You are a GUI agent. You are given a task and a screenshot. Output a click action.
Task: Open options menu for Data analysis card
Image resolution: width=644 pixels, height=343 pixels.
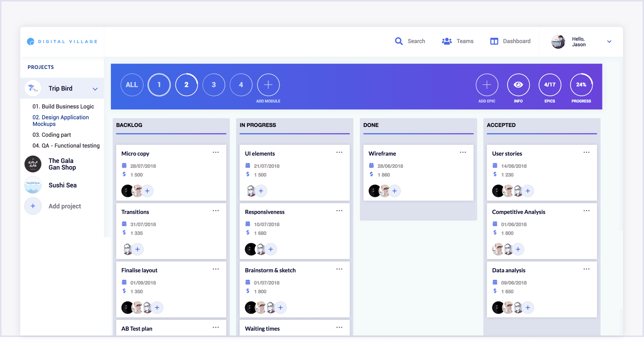(587, 269)
